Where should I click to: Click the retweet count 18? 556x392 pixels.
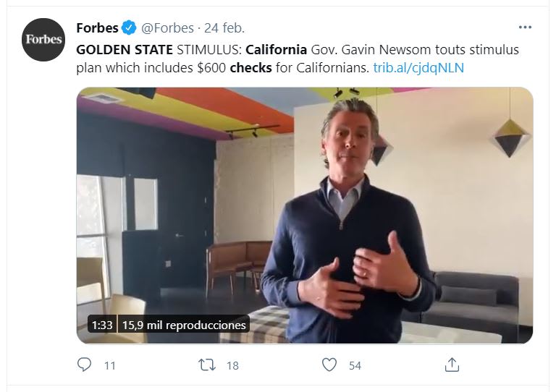(232, 365)
